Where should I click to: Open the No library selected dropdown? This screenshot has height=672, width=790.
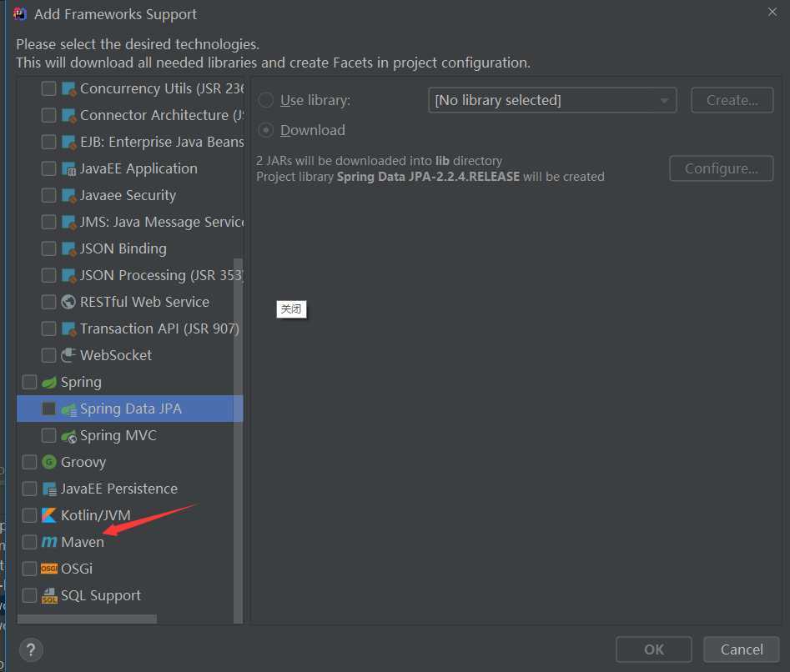point(552,100)
